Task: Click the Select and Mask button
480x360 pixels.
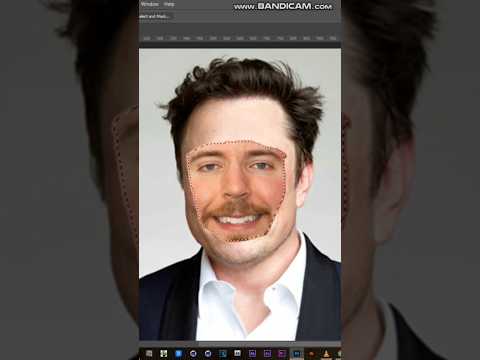Action: click(155, 16)
